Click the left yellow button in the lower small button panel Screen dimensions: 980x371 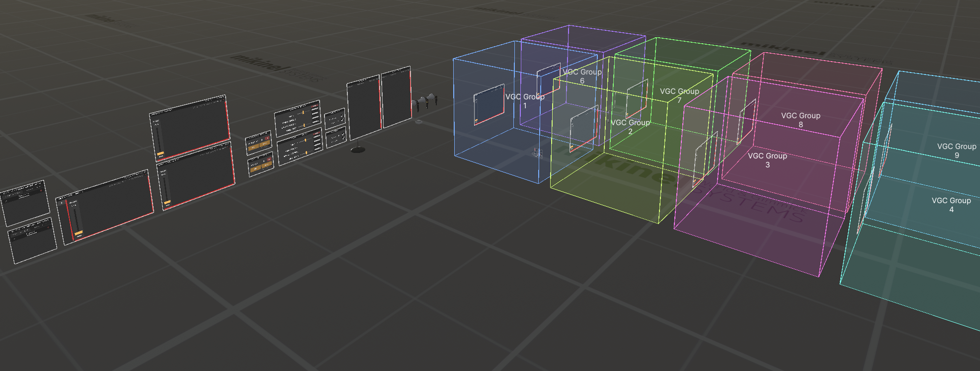tap(255, 169)
